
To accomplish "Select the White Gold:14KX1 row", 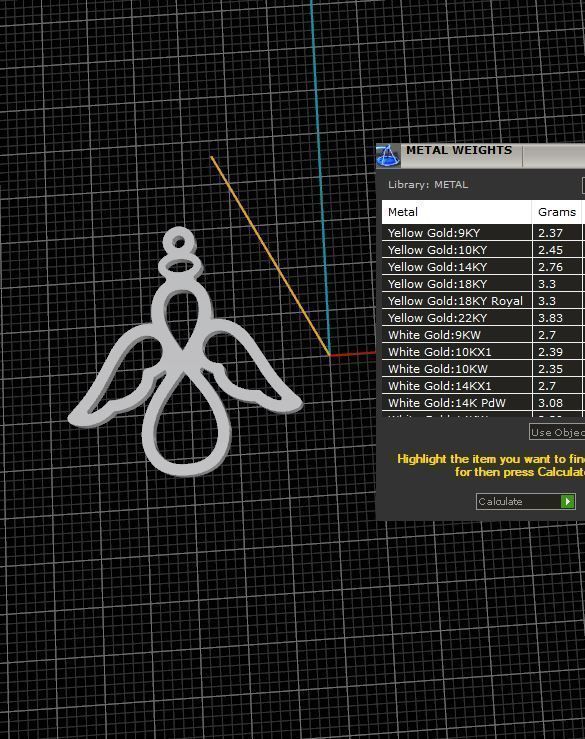I will pyautogui.click(x=483, y=386).
